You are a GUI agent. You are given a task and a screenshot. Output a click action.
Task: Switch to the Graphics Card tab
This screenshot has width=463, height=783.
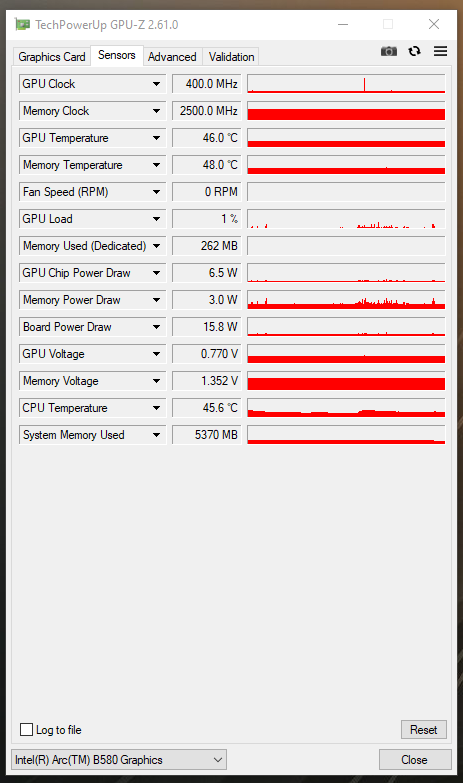[x=51, y=57]
